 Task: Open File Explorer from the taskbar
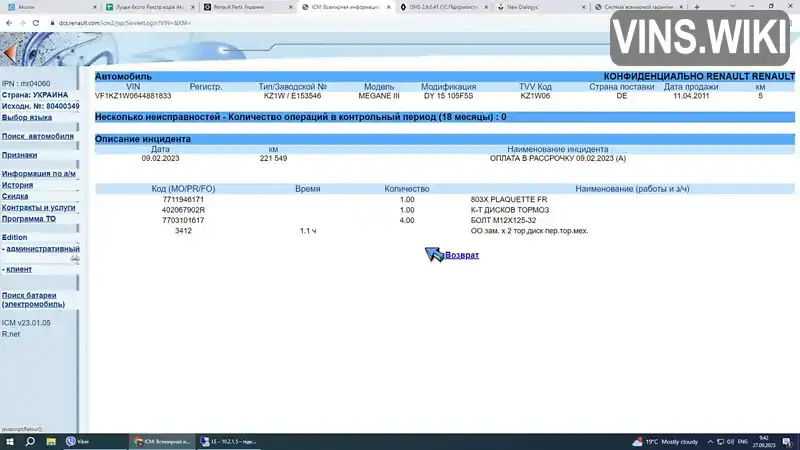tap(51, 442)
